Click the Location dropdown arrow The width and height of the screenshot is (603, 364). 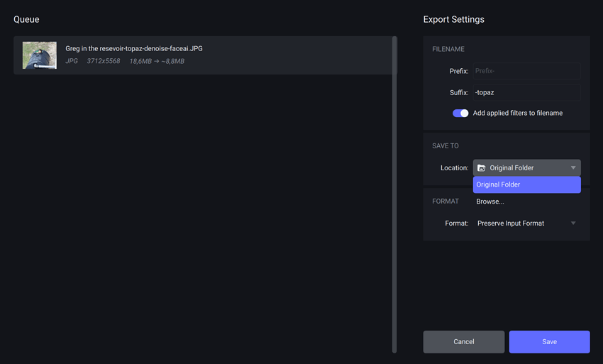click(x=572, y=168)
